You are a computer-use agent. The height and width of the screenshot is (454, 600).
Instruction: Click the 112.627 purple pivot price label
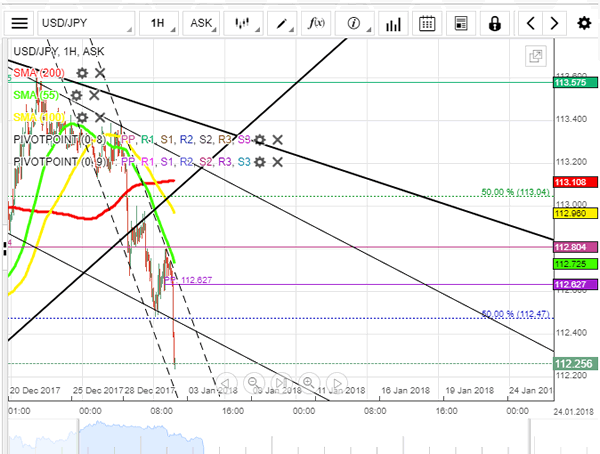coord(575,284)
